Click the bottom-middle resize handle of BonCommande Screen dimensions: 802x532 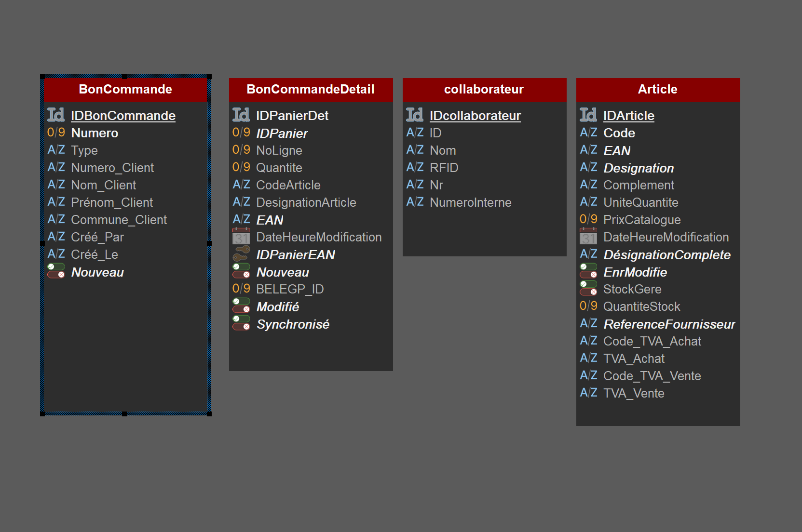124,414
